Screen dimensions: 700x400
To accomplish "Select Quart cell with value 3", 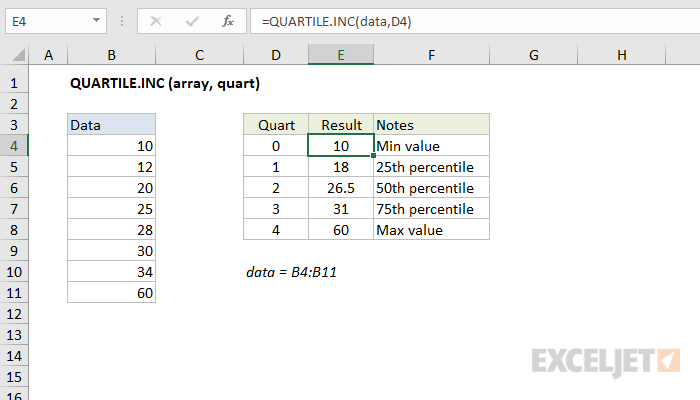I will point(276,208).
